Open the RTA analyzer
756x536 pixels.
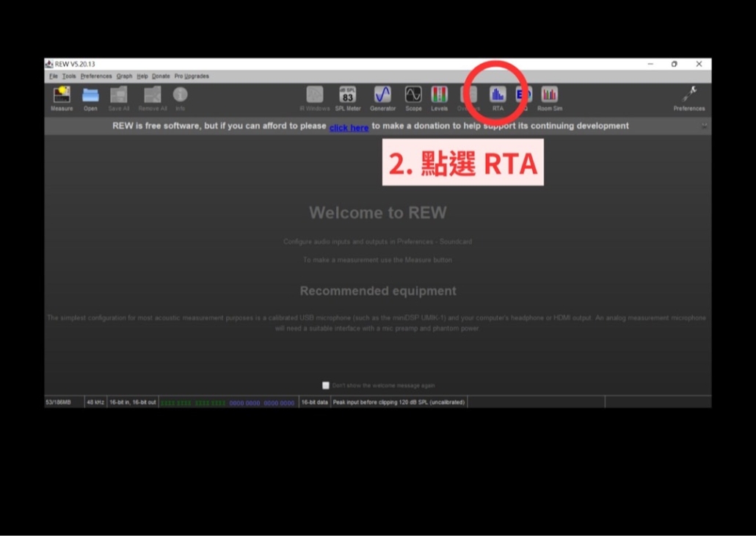tap(498, 95)
